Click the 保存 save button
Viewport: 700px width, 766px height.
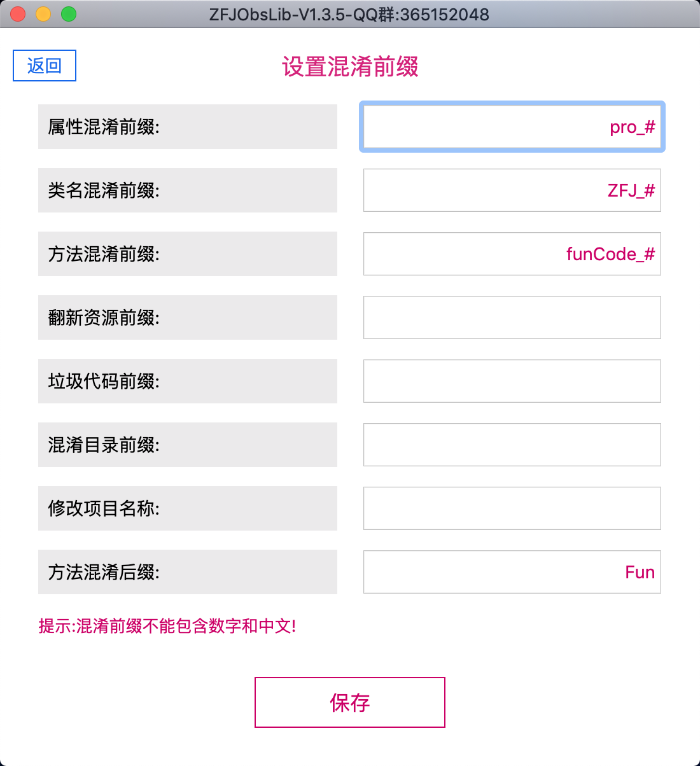[x=350, y=702]
